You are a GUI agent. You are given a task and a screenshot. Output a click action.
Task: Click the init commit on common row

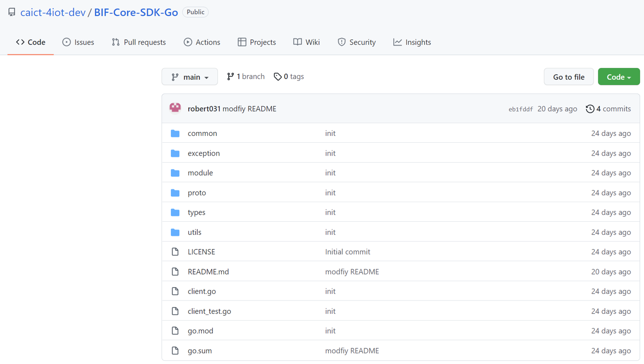(x=330, y=133)
